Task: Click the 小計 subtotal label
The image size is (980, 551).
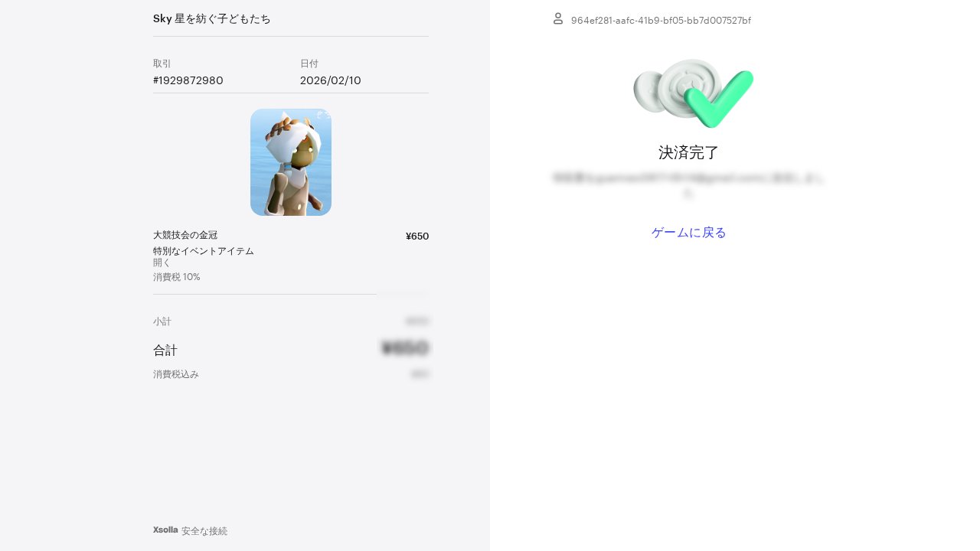Action: 162,321
